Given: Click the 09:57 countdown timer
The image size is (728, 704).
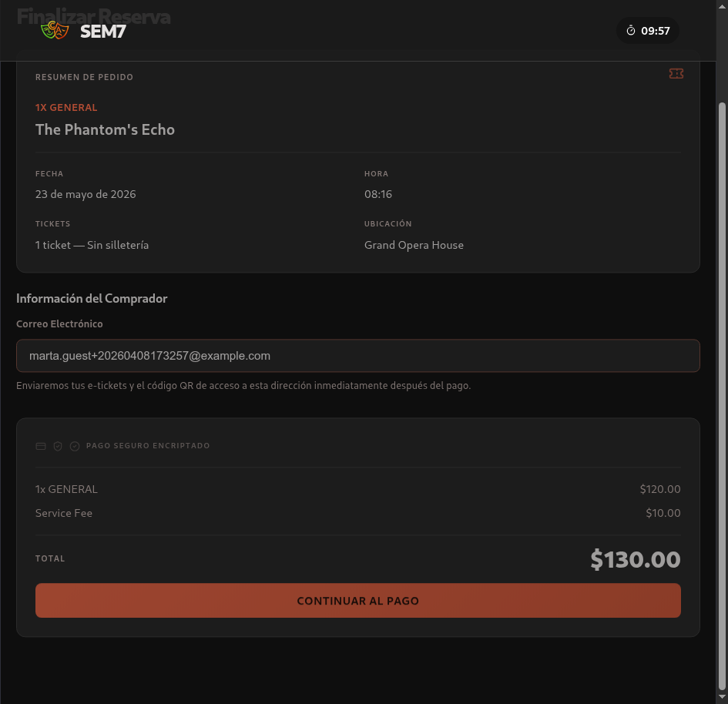Looking at the screenshot, I should (x=655, y=31).
